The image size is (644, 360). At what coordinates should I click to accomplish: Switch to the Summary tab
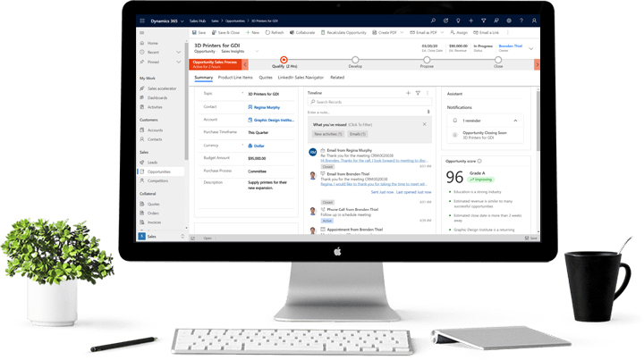(x=203, y=78)
